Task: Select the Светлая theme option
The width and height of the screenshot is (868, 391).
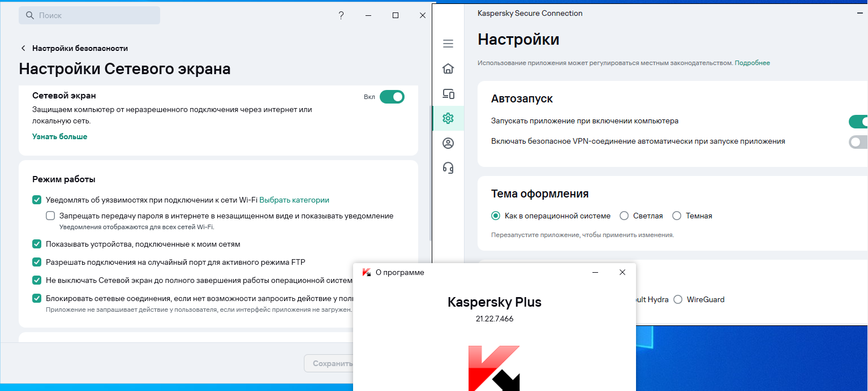Action: tap(624, 216)
